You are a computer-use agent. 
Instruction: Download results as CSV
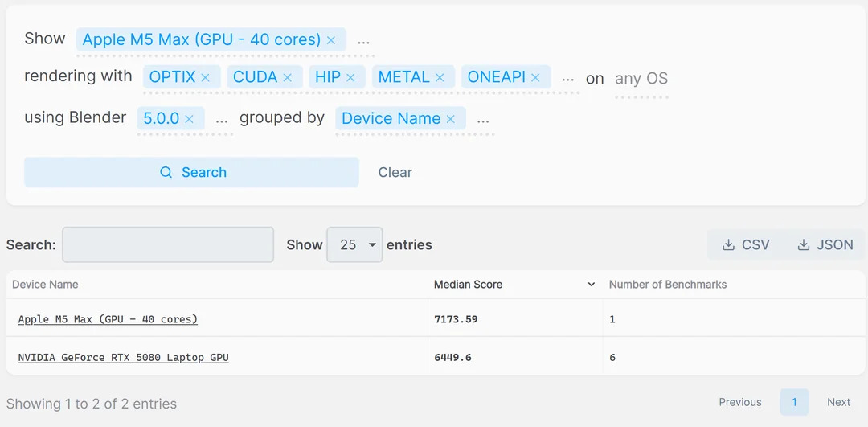tap(746, 244)
